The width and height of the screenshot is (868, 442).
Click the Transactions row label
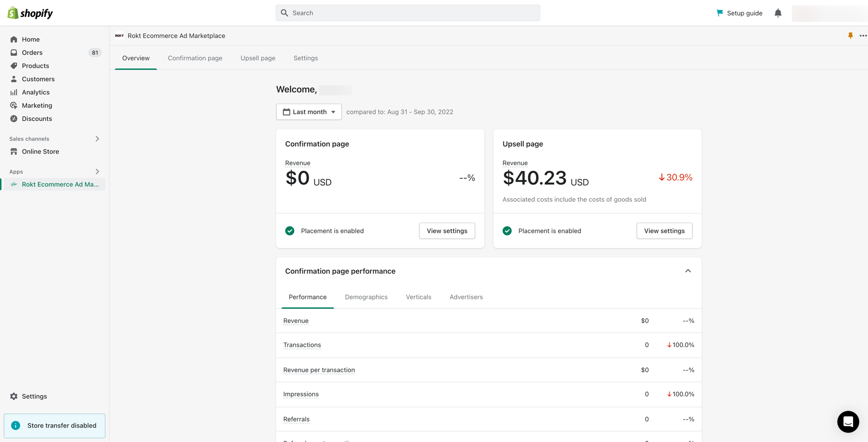[x=302, y=345]
